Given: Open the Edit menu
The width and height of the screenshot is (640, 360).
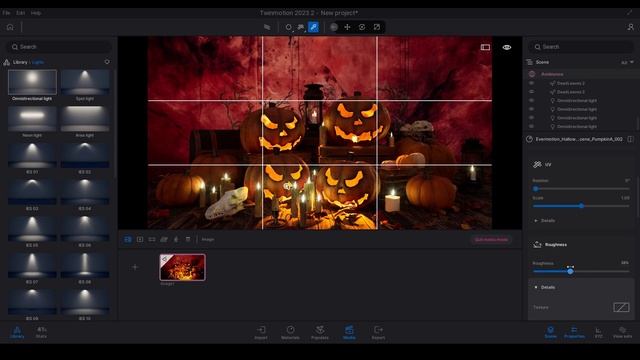Looking at the screenshot, I should click(20, 13).
